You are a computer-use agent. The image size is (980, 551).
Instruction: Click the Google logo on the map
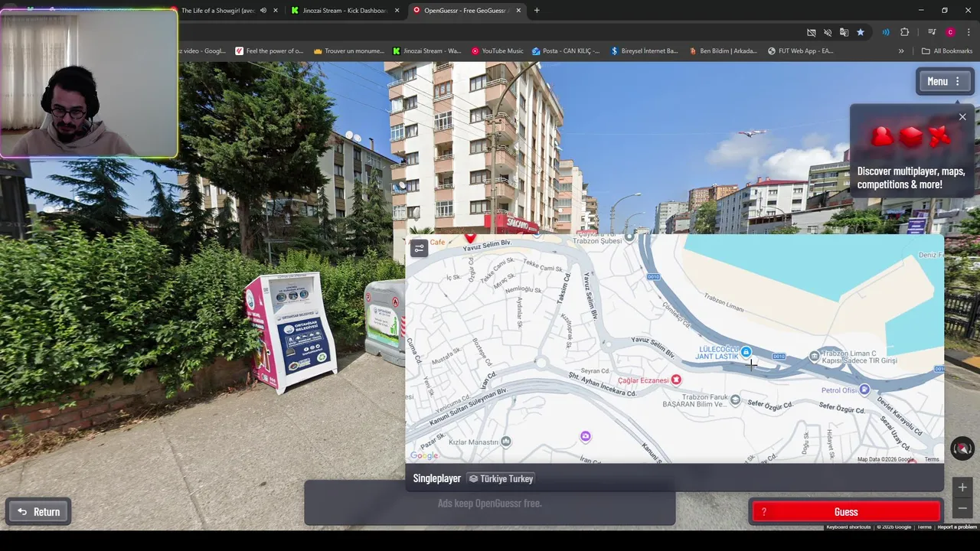pyautogui.click(x=424, y=455)
